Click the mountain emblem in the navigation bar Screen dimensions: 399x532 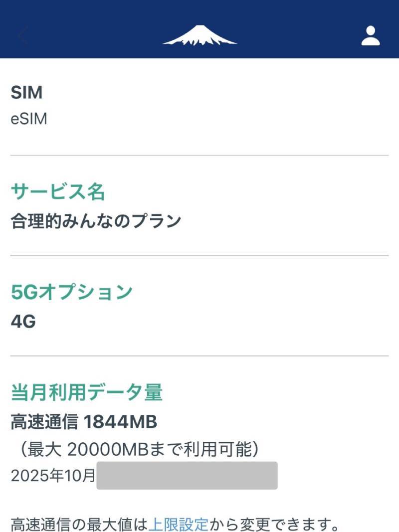(199, 36)
